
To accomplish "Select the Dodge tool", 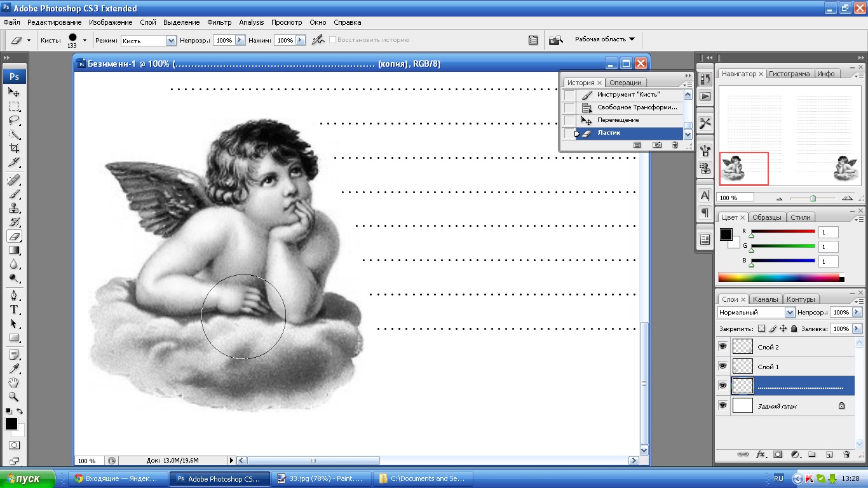I will (13, 278).
